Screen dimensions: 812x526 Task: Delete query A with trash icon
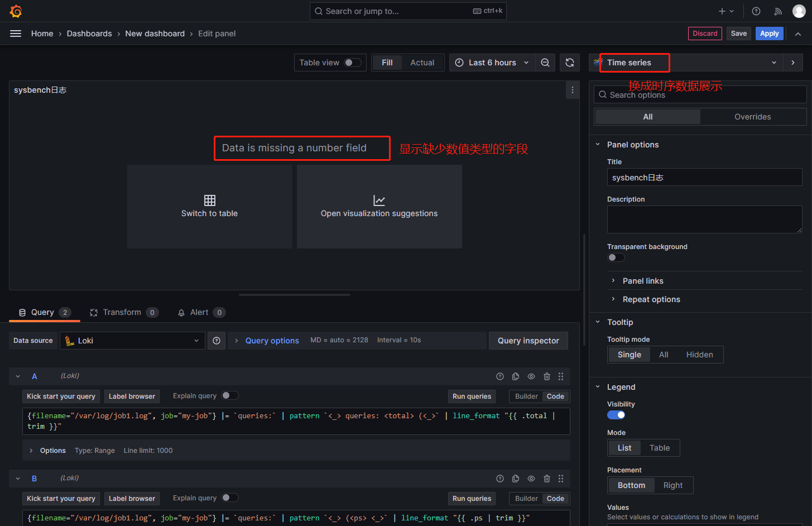point(547,376)
